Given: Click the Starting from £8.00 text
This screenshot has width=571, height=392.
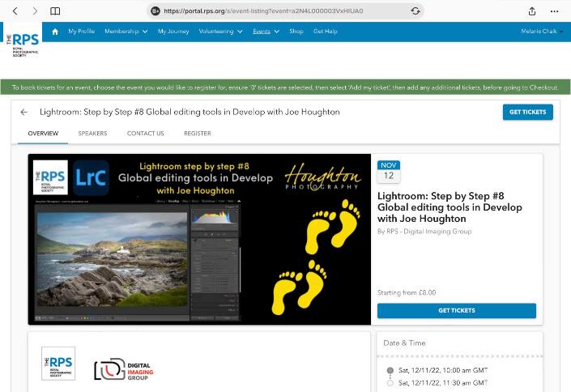Looking at the screenshot, I should pyautogui.click(x=407, y=292).
